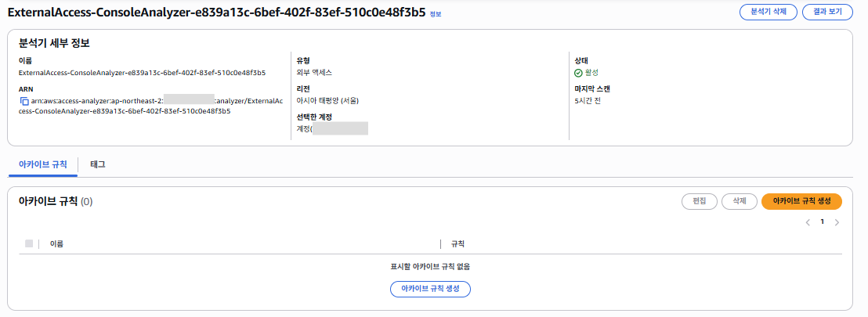This screenshot has width=868, height=317.
Task: Click the 편집 button for archive rules
Action: tap(699, 201)
